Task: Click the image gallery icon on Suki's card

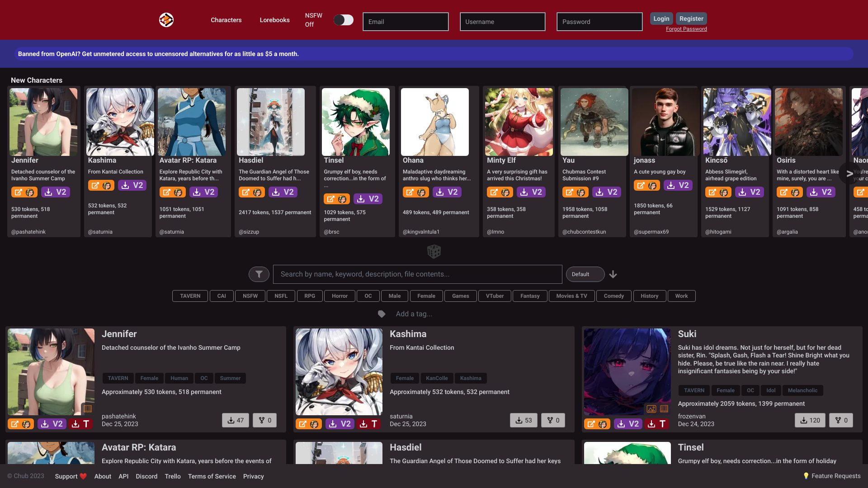Action: click(x=651, y=409)
